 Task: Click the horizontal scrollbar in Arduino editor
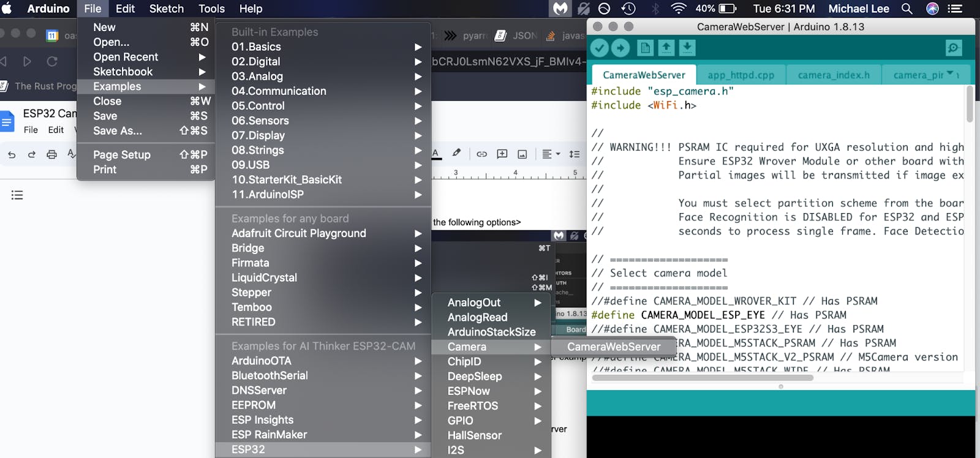pos(703,378)
